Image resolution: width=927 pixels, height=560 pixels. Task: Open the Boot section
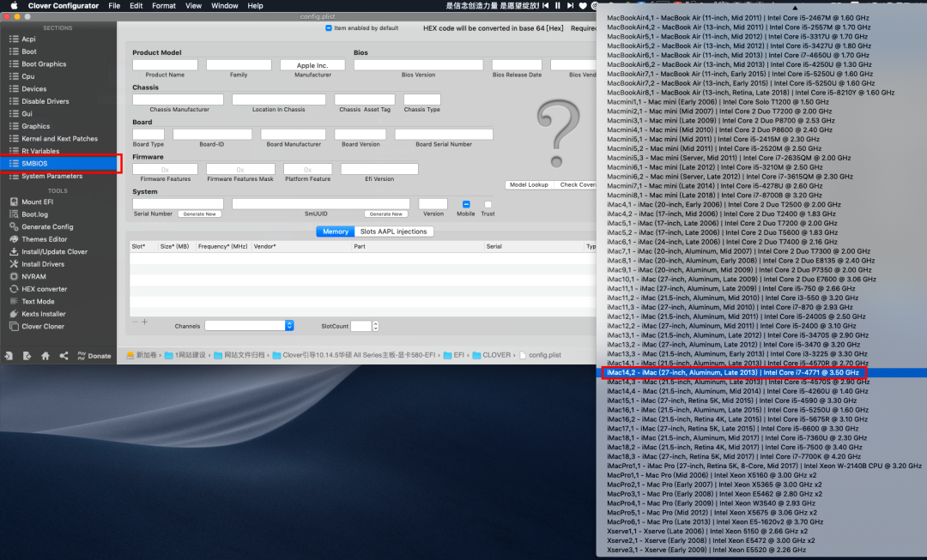click(x=29, y=51)
